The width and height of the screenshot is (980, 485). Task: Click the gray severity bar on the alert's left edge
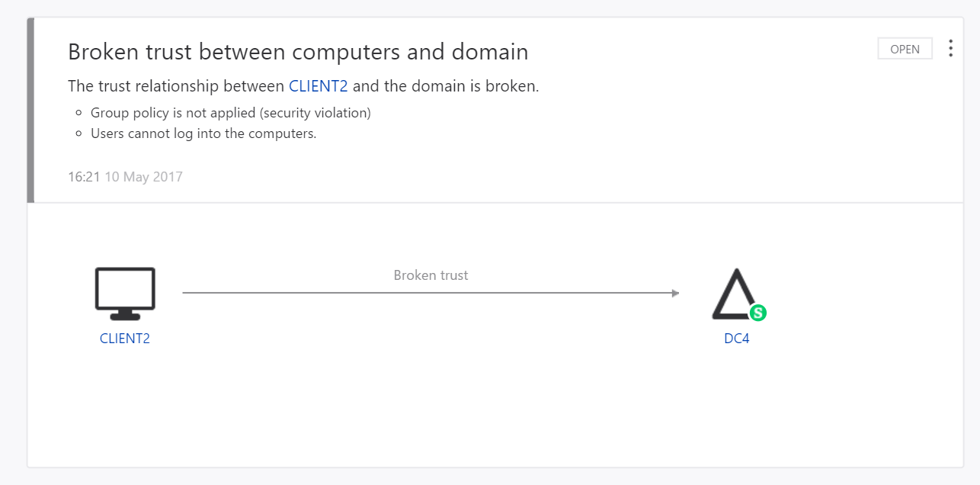point(30,110)
